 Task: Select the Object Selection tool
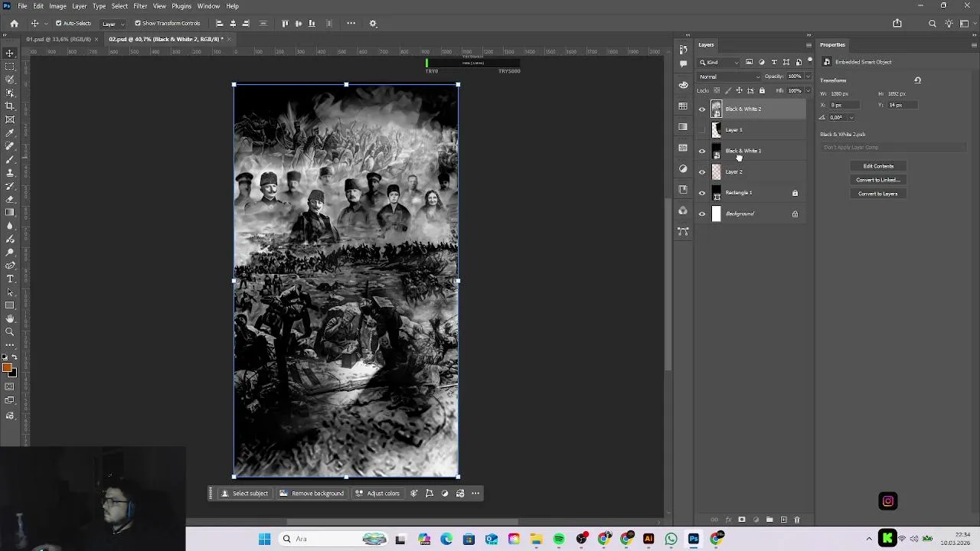(10, 93)
